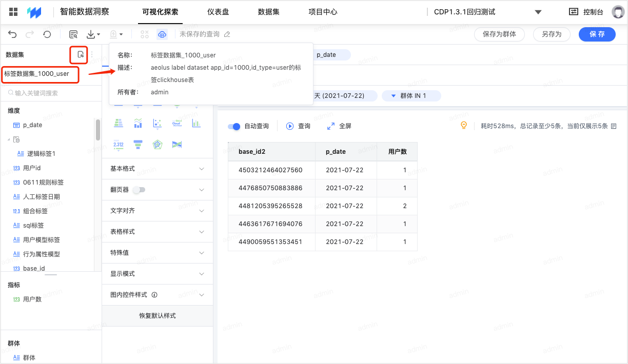
Task: Select the metric card 2,312 chart type
Action: pyautogui.click(x=118, y=145)
